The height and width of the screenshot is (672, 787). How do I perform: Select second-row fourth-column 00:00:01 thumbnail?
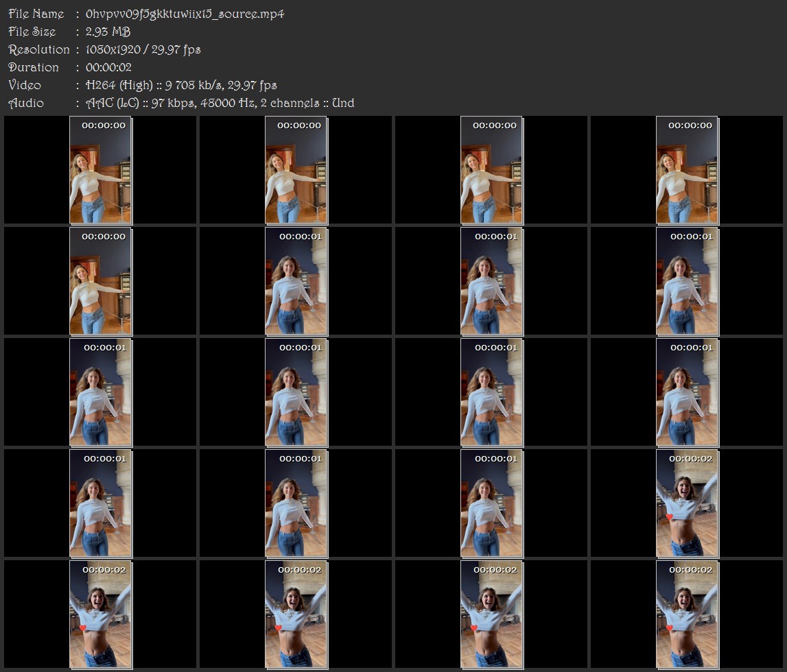687,281
